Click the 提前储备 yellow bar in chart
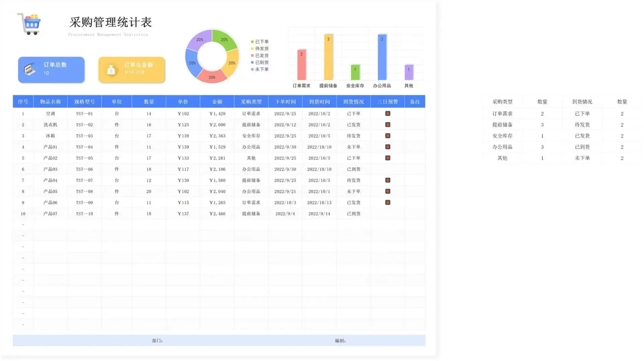 click(x=328, y=57)
